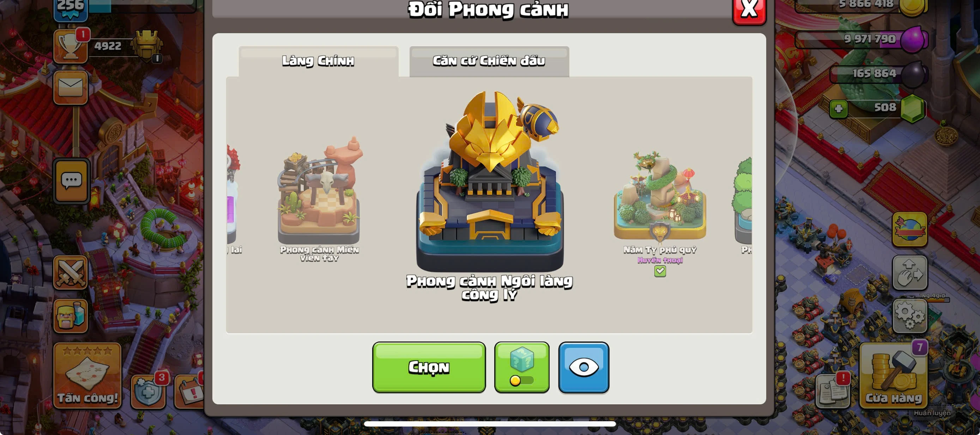Open the layout editor hand icon
Screen dimensions: 980x435
pyautogui.click(x=909, y=272)
